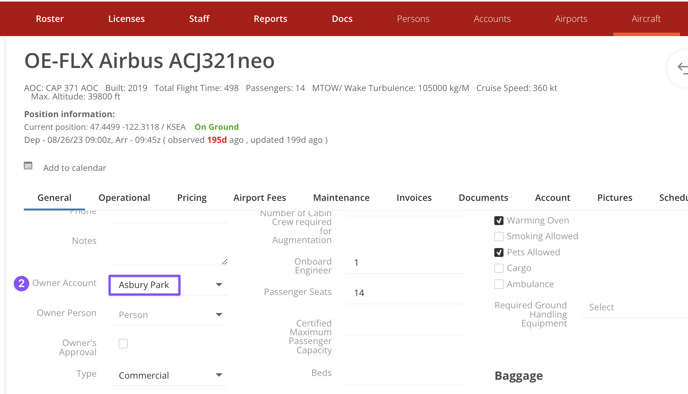The width and height of the screenshot is (688, 394).
Task: Open the Owner Account dropdown arrow
Action: coord(219,285)
